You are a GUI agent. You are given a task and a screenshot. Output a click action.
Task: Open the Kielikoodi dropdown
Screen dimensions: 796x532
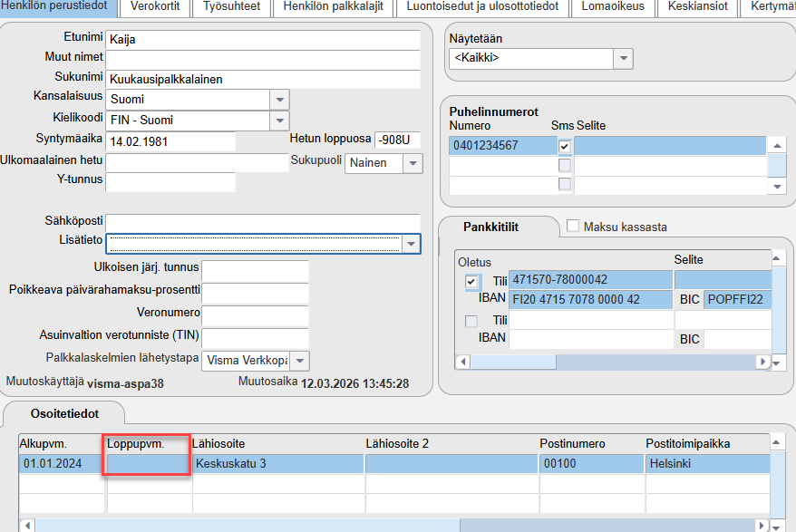pyautogui.click(x=280, y=121)
